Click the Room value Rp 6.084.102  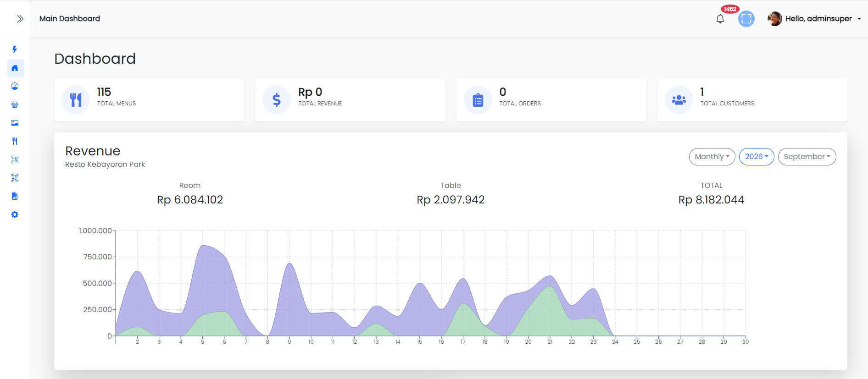pyautogui.click(x=190, y=200)
